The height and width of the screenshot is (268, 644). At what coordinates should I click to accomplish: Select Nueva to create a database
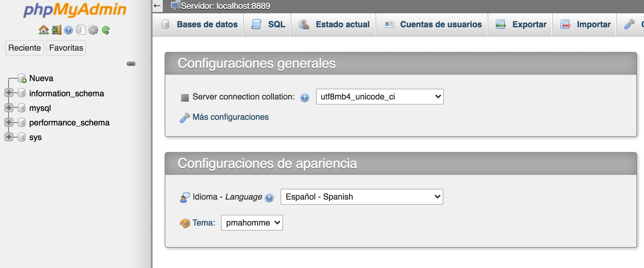tap(41, 78)
